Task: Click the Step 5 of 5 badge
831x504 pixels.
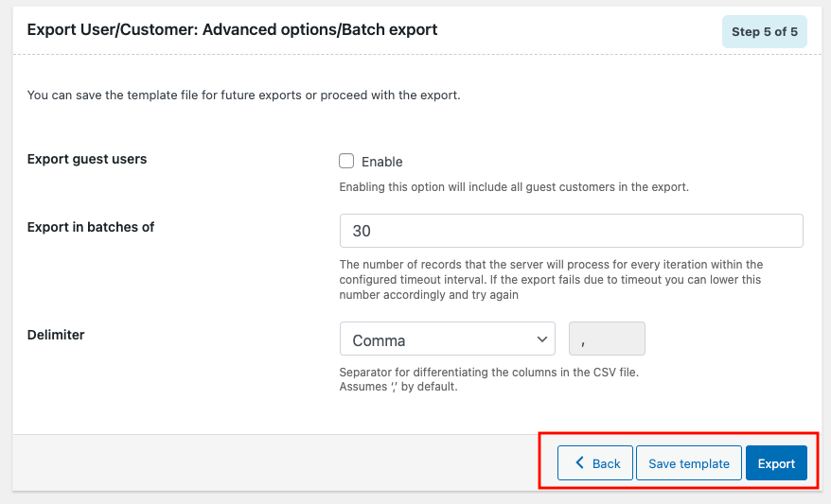Action: (x=764, y=32)
